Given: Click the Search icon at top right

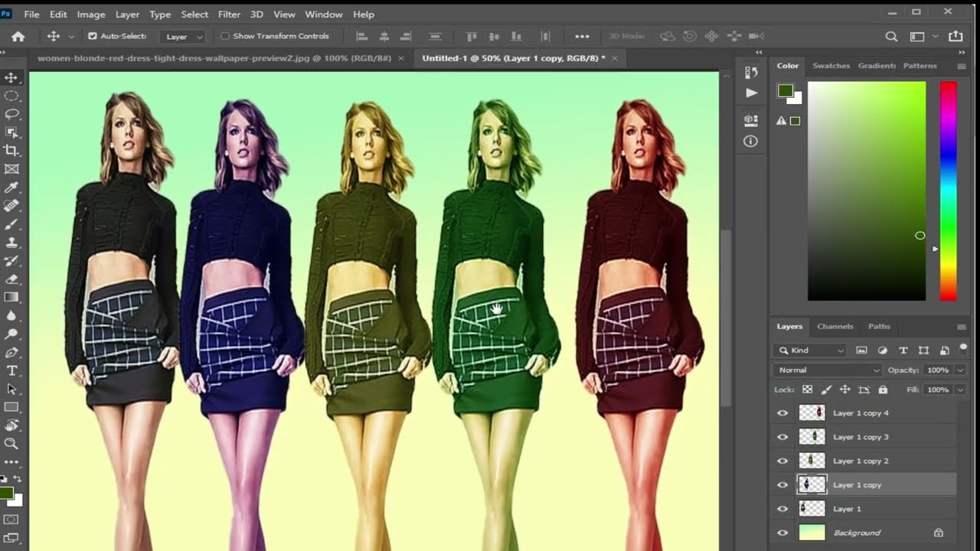Looking at the screenshot, I should (891, 36).
